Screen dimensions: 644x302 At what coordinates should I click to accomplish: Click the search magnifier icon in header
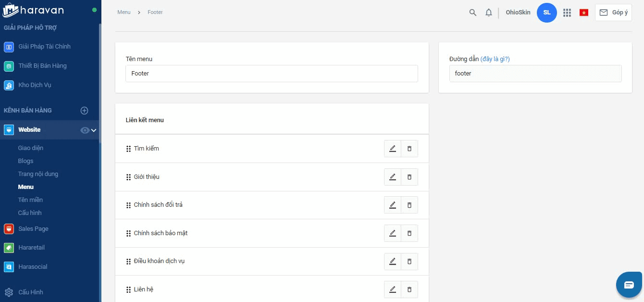473,13
